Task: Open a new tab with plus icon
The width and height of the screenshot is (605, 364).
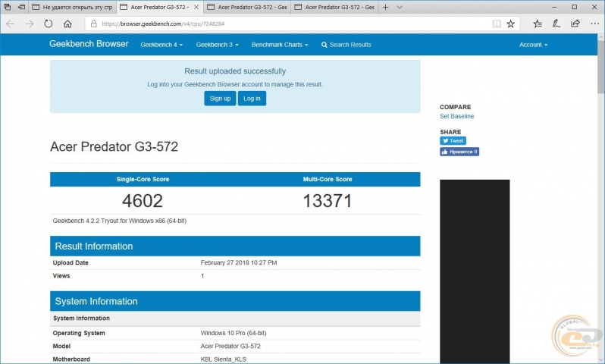Action: pyautogui.click(x=385, y=7)
